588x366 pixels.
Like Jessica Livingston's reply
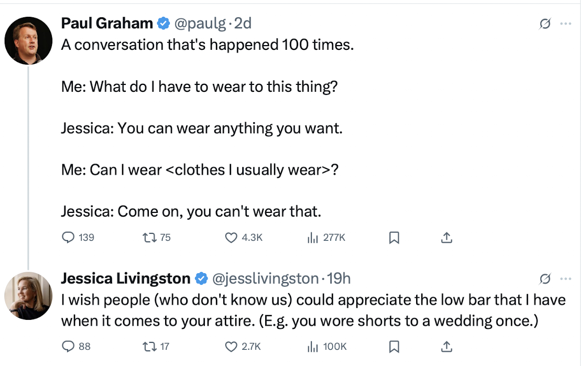(231, 346)
